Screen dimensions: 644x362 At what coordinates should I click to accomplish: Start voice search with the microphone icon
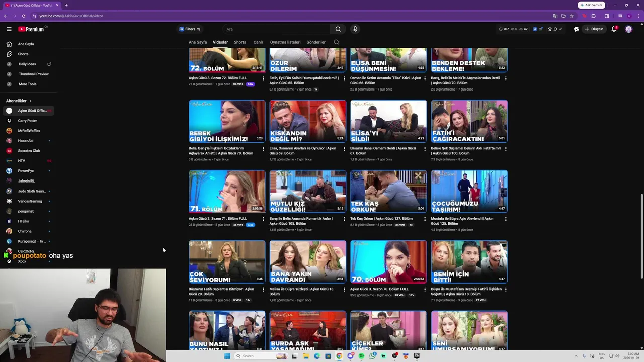click(x=355, y=29)
